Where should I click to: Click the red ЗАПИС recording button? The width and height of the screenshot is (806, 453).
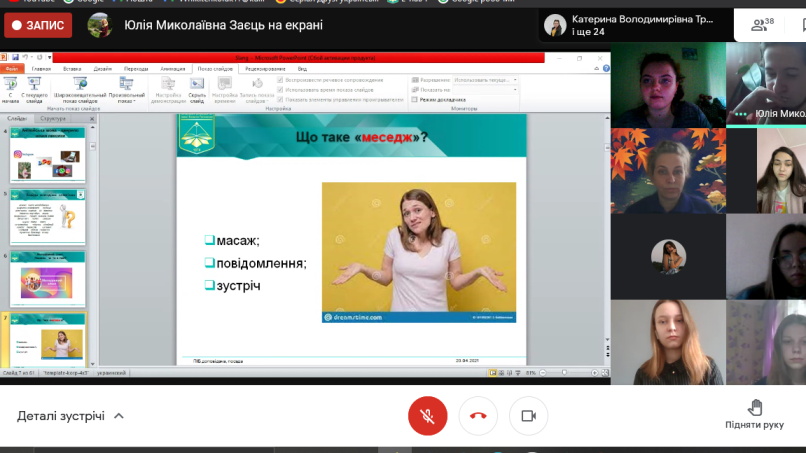(39, 25)
